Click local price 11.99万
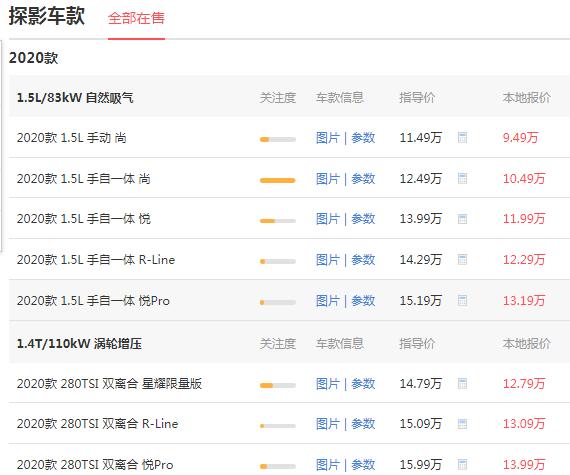 tap(524, 219)
